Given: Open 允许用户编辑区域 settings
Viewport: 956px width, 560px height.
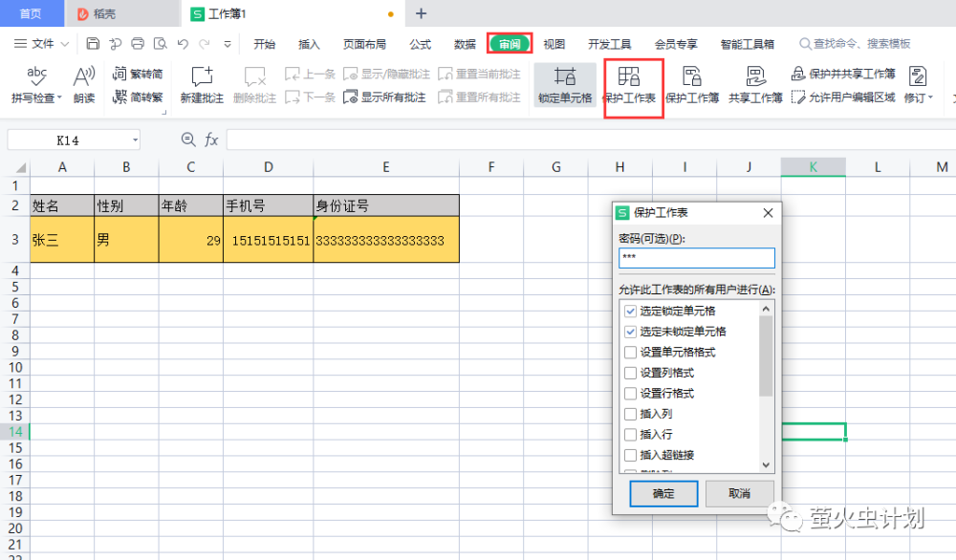Looking at the screenshot, I should click(x=843, y=97).
